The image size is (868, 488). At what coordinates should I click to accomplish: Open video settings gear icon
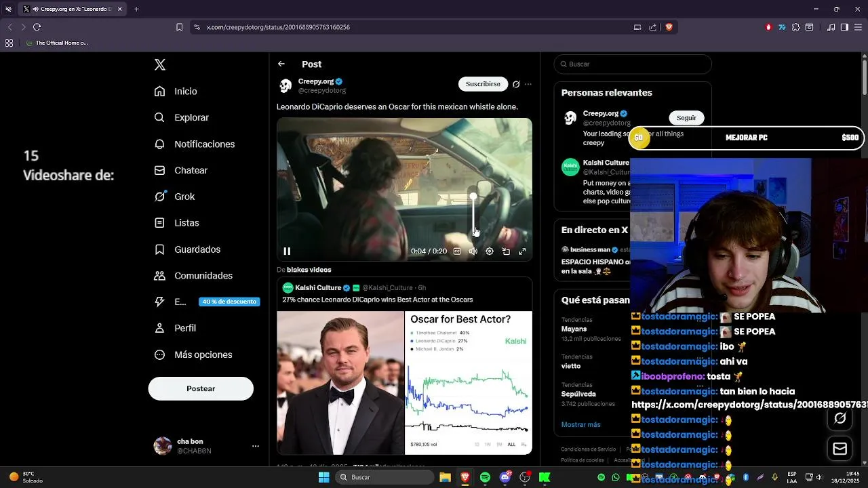490,251
